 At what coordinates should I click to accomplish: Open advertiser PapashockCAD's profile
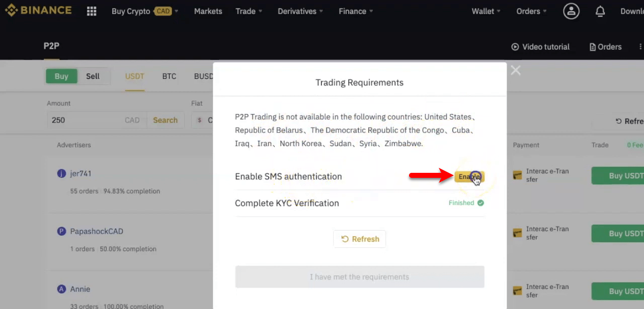pos(97,231)
